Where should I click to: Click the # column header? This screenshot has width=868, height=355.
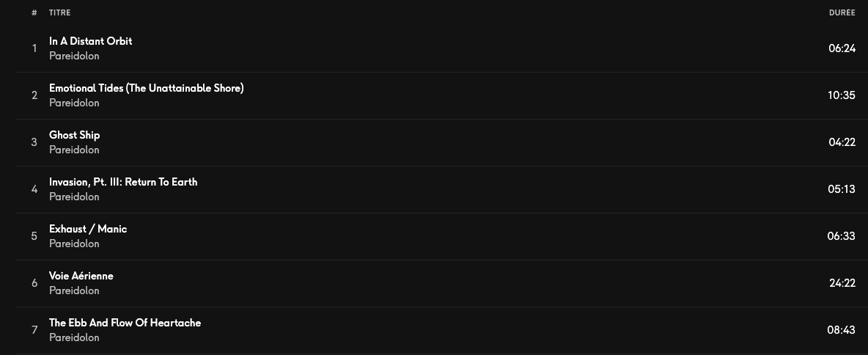(34, 12)
